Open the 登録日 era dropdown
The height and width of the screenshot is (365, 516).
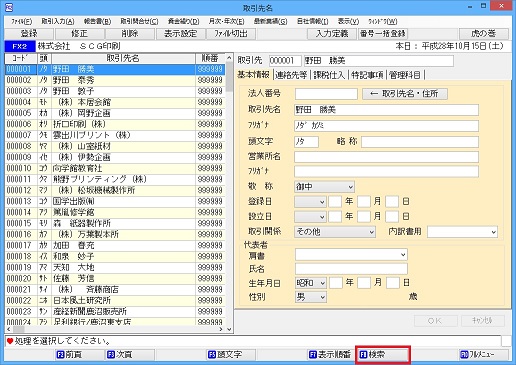tap(310, 202)
